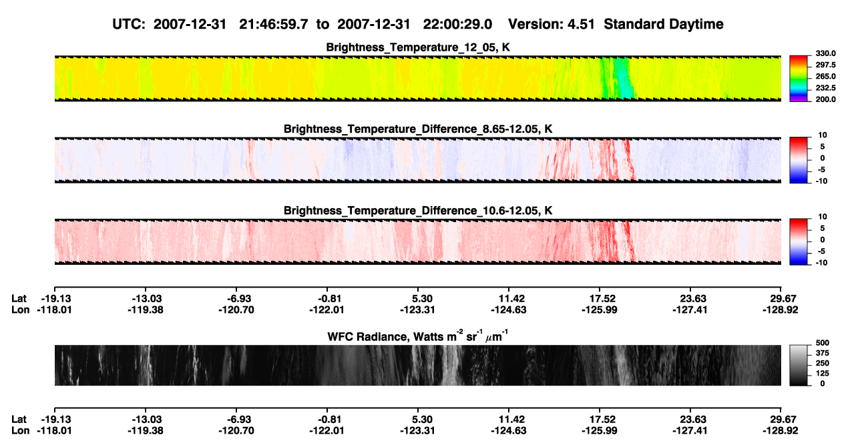Click the 10.6-12.05 difference image strip

coord(417,241)
